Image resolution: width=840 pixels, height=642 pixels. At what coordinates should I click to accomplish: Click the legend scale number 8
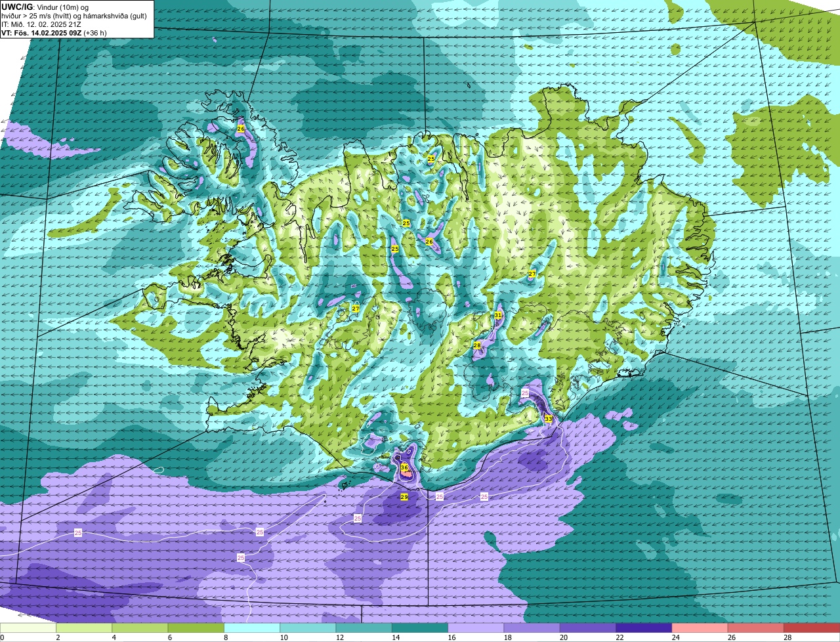coord(225,637)
